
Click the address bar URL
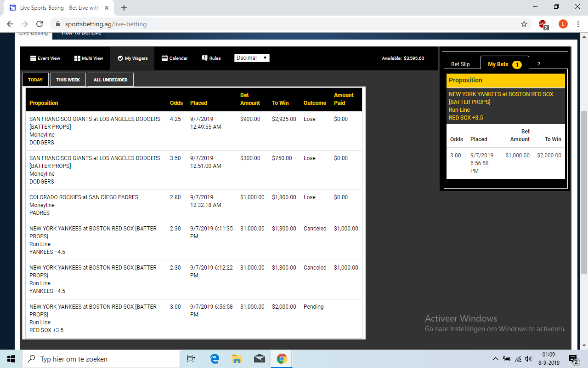106,24
